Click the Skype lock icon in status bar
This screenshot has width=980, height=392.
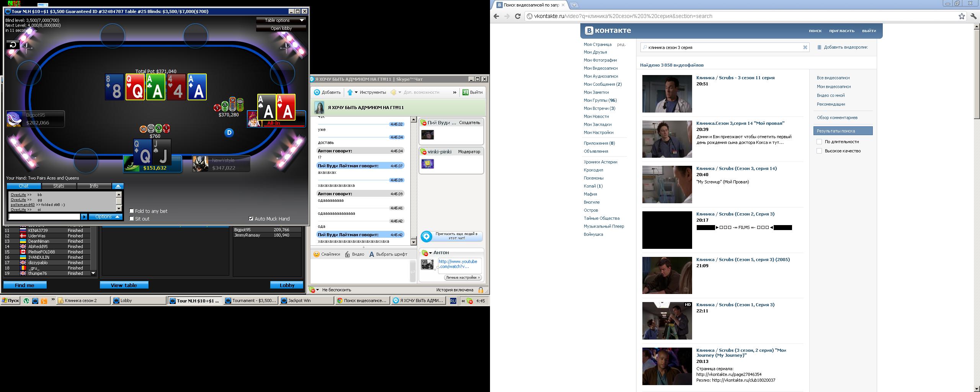[x=481, y=290]
